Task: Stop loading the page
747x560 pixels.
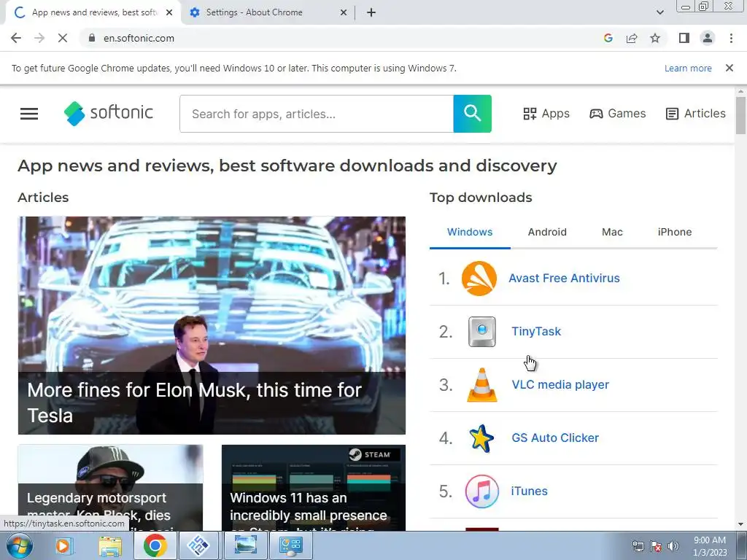Action: pyautogui.click(x=63, y=38)
